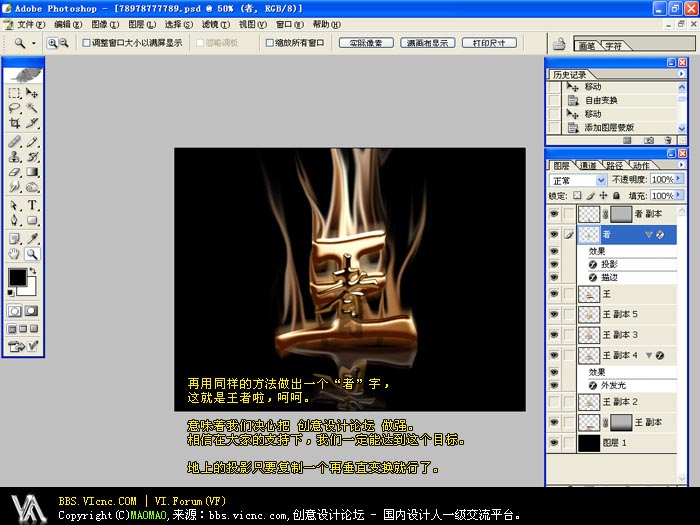
Task: Click the 实际像素 button
Action: click(365, 43)
